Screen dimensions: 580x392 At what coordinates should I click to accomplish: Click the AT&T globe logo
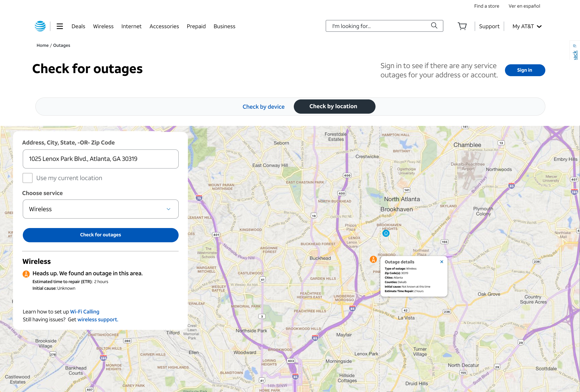coord(40,26)
